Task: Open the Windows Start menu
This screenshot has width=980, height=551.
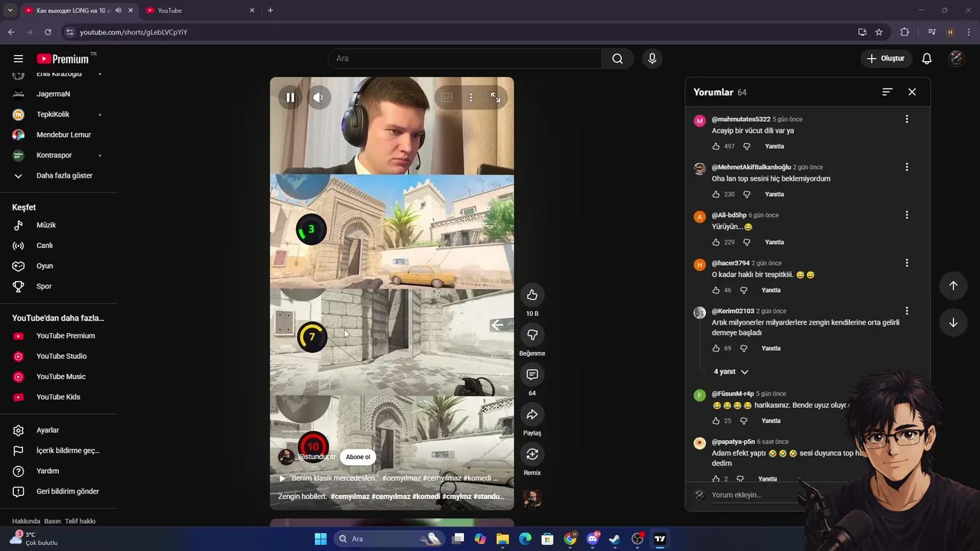Action: [321, 539]
